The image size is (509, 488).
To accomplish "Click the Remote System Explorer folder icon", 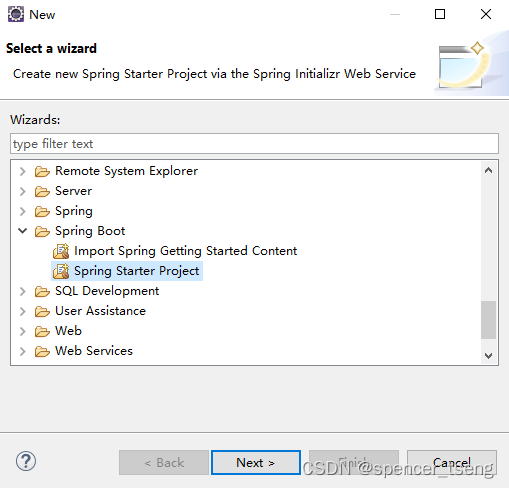I will (42, 172).
